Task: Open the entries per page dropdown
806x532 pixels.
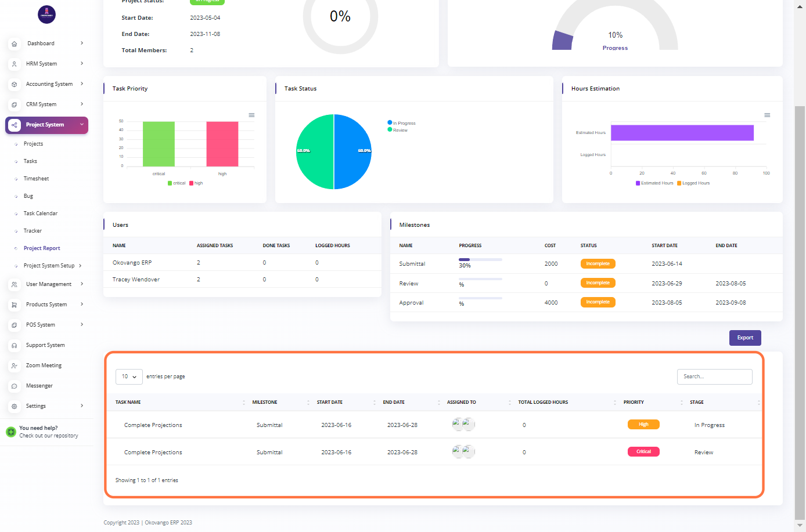Action: point(129,377)
